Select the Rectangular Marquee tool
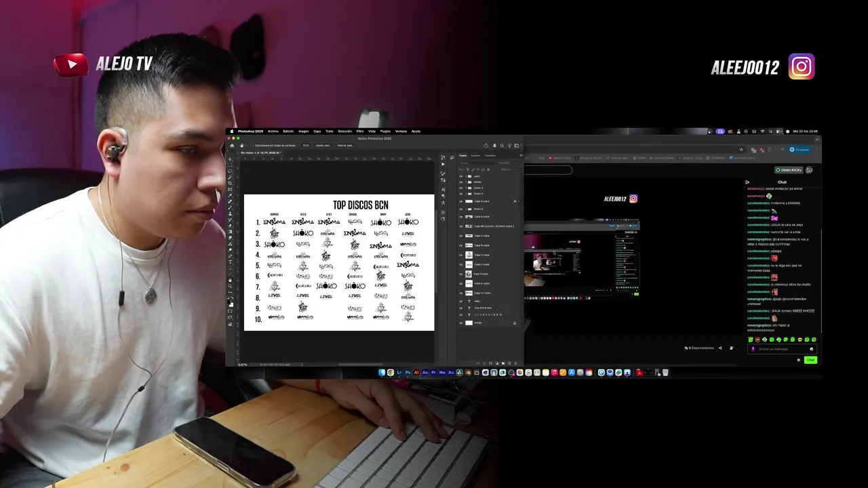The width and height of the screenshot is (868, 488). [230, 165]
